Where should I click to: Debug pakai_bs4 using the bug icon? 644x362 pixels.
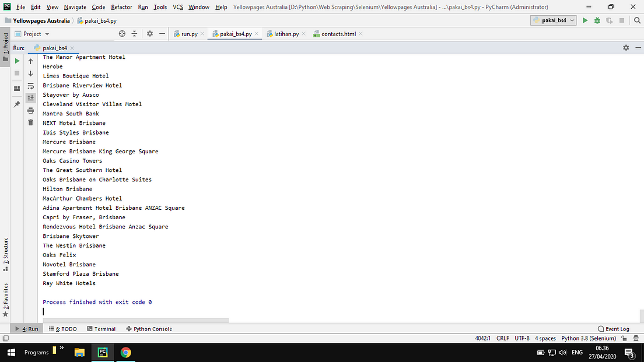click(x=597, y=20)
